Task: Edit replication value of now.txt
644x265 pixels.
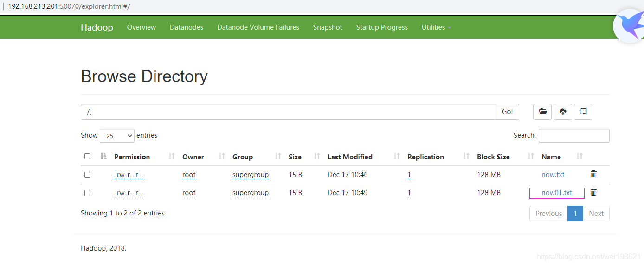Action: click(x=409, y=175)
